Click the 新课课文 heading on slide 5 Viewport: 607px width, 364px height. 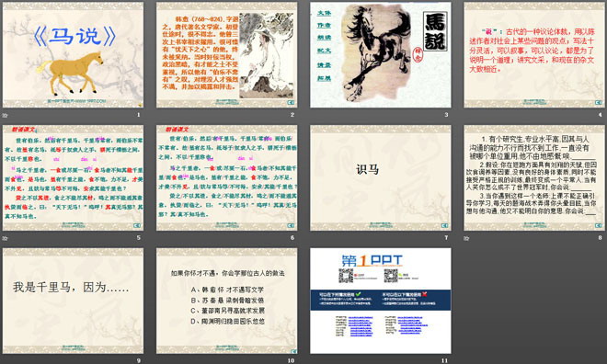[x=23, y=130]
